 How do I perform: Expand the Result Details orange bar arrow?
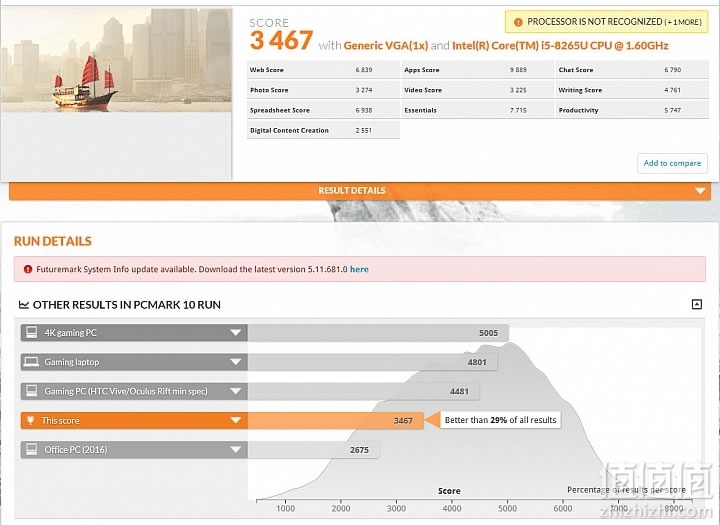tap(700, 191)
